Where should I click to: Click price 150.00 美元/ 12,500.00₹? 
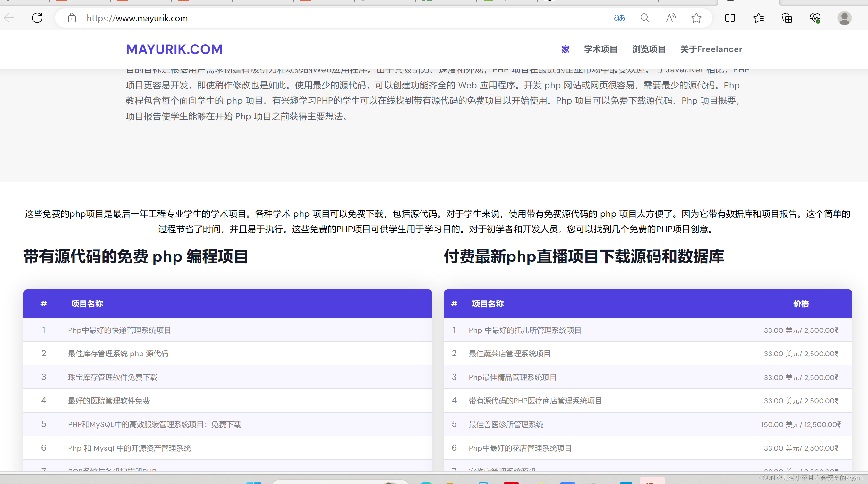pos(801,424)
